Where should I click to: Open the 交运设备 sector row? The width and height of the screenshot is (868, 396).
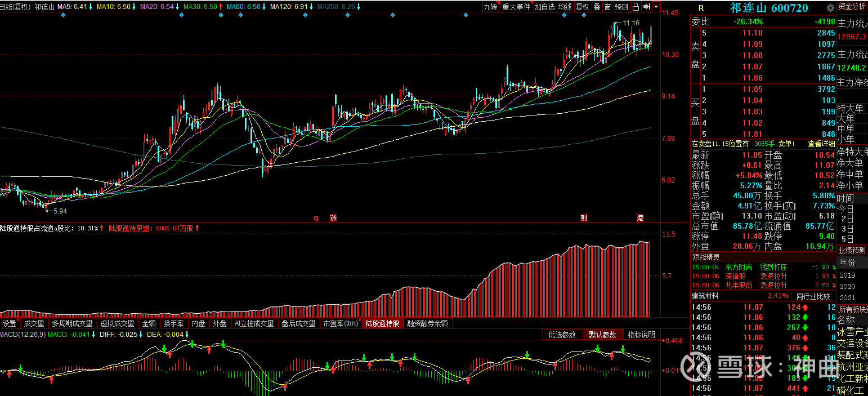pos(852,344)
